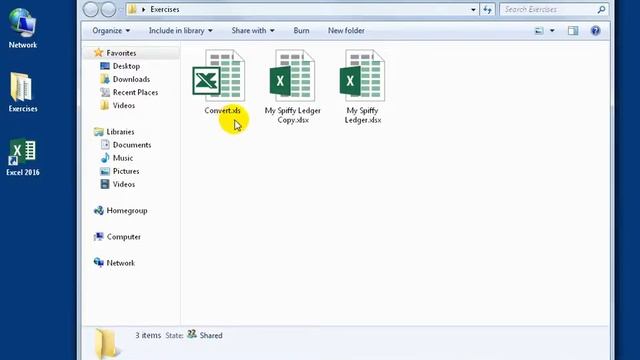Click the Burn toolbar button
Screen dimensions: 640x360
[301, 31]
